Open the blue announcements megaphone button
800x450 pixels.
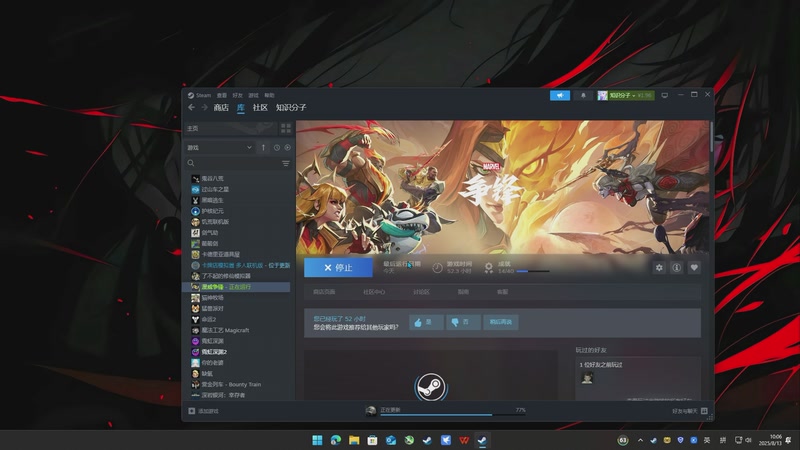(560, 95)
